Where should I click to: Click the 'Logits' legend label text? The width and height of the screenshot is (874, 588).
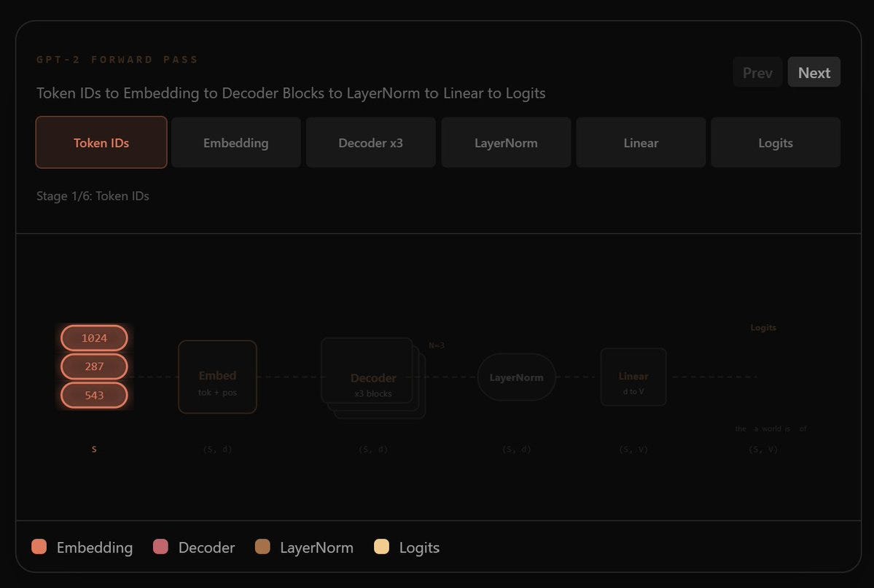click(419, 547)
